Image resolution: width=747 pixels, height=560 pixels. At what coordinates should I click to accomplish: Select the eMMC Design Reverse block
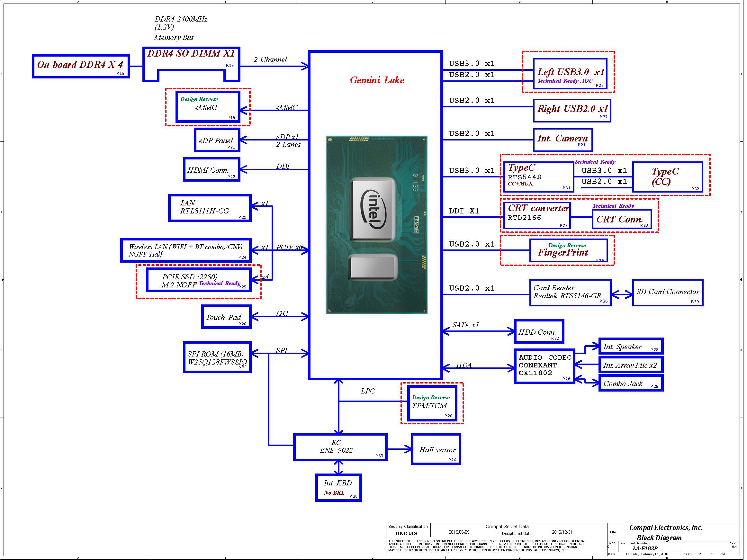208,107
